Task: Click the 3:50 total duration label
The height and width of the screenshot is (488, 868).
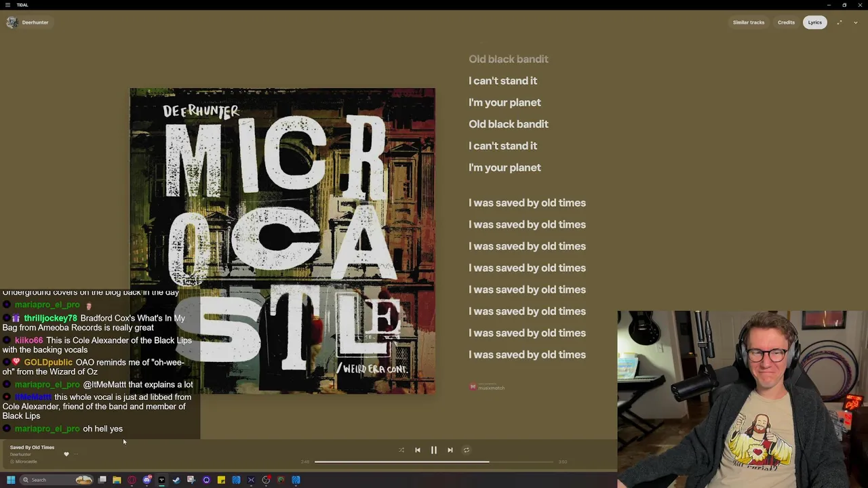Action: pos(563,462)
